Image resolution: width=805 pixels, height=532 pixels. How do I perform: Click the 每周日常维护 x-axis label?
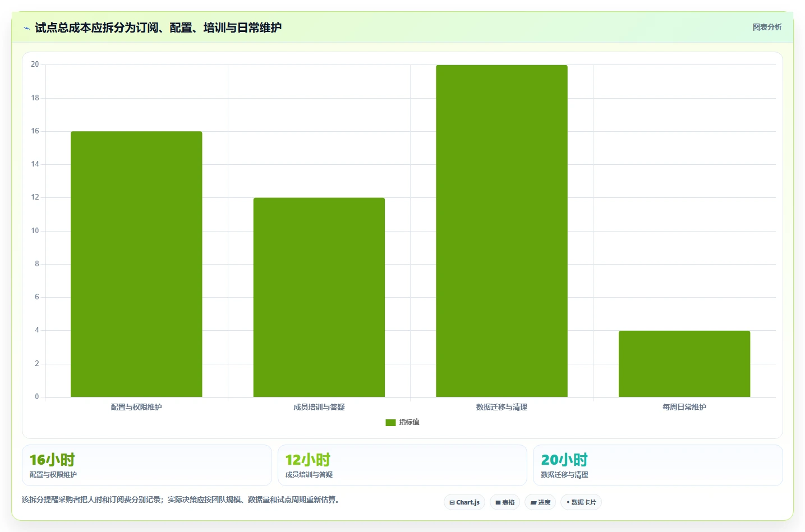684,407
